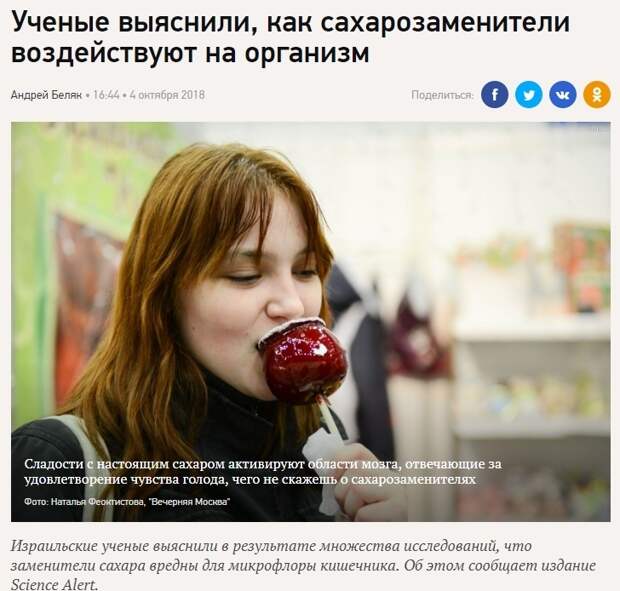Click lead text starting Израильские ученые
Screen dimensions: 620x591
[x=303, y=565]
